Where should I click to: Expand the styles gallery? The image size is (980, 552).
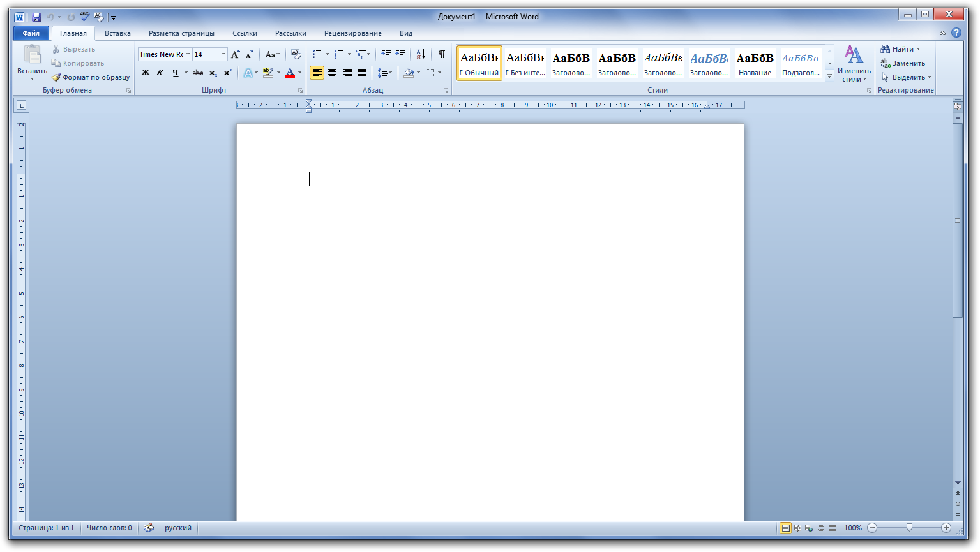click(x=829, y=76)
